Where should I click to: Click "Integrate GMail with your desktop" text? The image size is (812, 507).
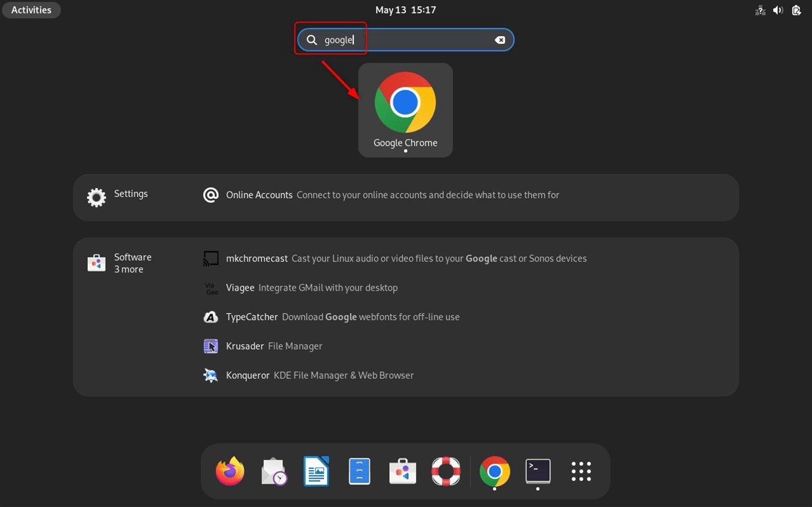(328, 288)
